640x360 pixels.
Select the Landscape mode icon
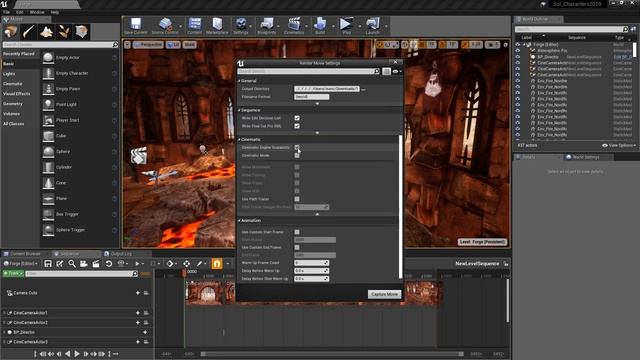(x=46, y=31)
